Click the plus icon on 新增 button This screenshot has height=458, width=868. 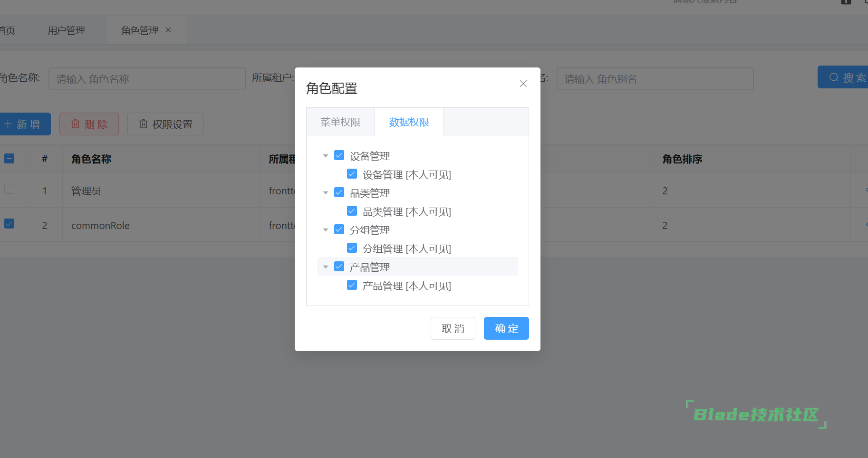coord(9,124)
